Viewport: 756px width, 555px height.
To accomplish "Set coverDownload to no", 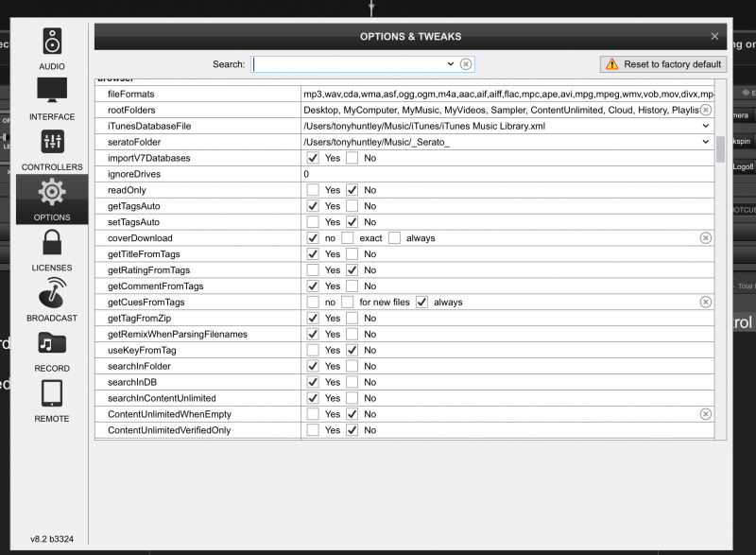I will point(313,238).
